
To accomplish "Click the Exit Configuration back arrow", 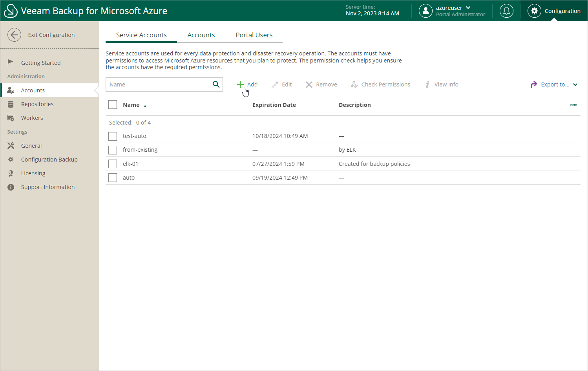I will (x=14, y=35).
